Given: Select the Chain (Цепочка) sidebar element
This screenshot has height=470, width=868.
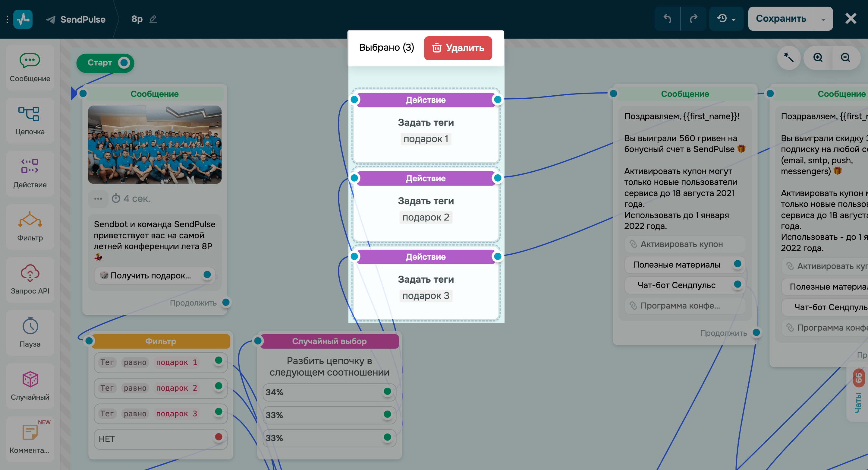Looking at the screenshot, I should coord(30,120).
